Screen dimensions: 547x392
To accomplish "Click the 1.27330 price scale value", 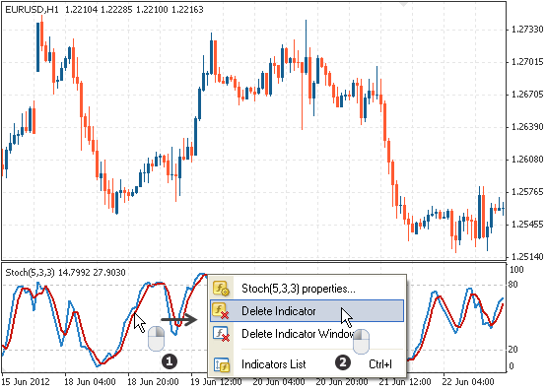I will coord(527,30).
